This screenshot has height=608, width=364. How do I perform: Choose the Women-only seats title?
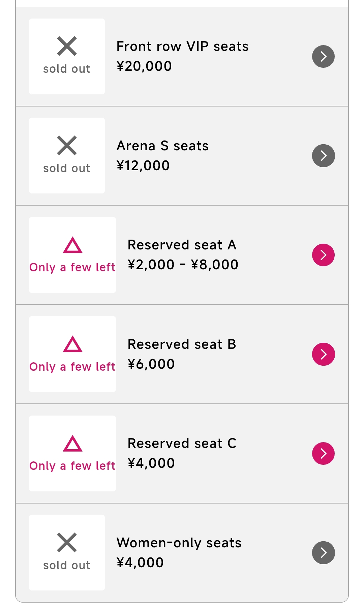(179, 543)
